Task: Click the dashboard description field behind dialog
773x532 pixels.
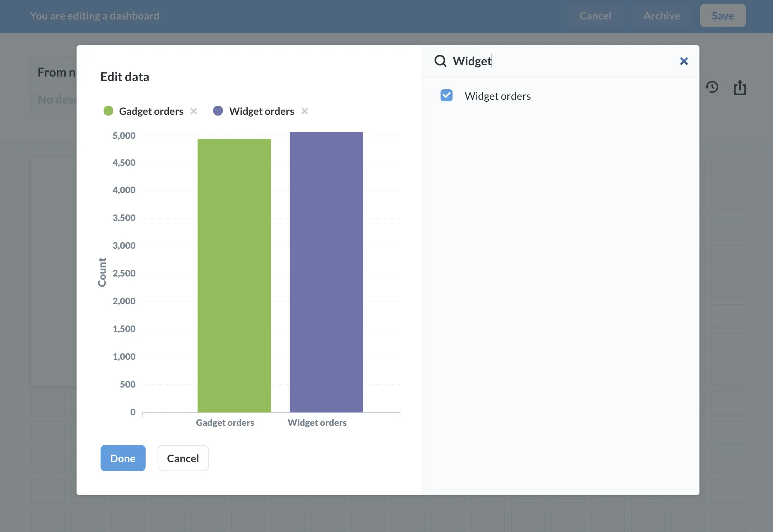Action: [x=57, y=99]
